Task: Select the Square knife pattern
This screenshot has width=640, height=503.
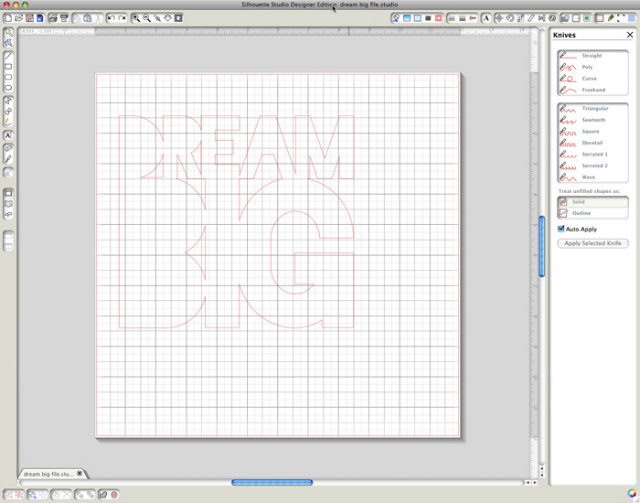Action: click(x=593, y=131)
